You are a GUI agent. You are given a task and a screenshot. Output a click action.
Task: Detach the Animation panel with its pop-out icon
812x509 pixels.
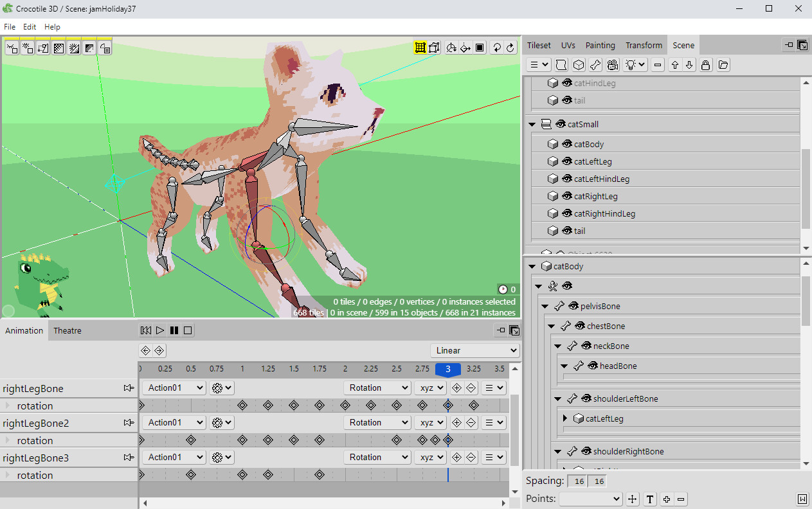(x=500, y=330)
